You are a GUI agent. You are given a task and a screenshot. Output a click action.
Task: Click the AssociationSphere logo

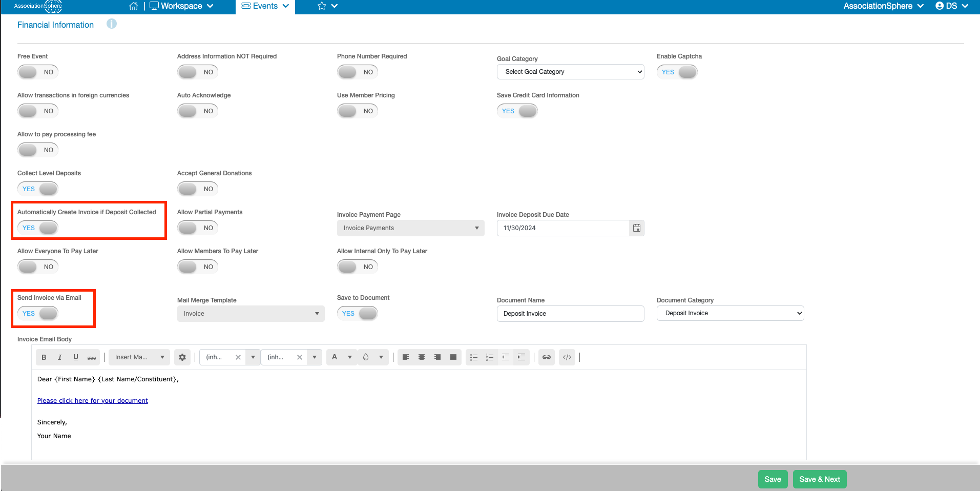point(38,6)
